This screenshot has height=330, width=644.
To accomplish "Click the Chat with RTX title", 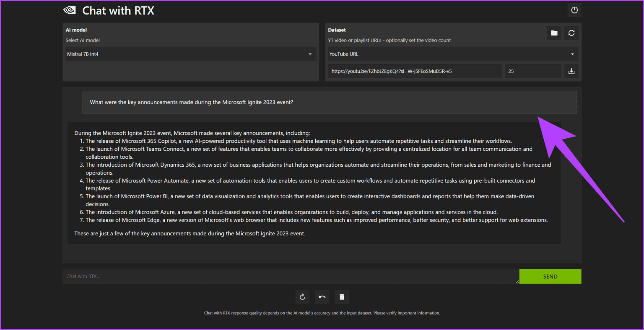I will tap(118, 10).
